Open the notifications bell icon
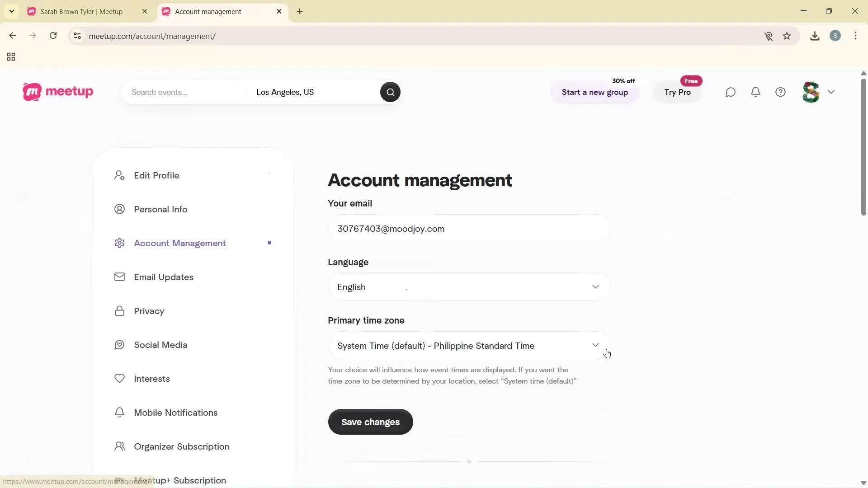Screen dimensions: 868x488 click(x=755, y=92)
